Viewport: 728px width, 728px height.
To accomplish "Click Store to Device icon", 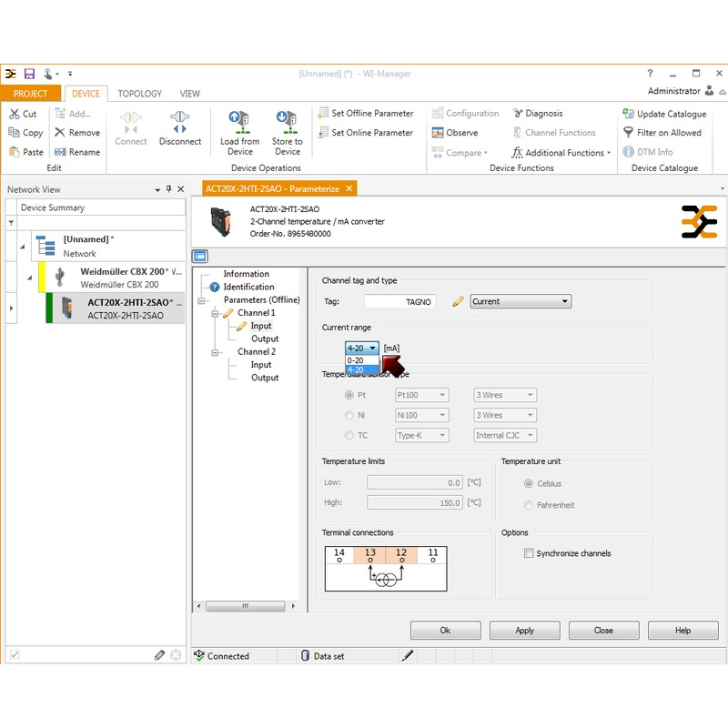I will click(x=287, y=122).
